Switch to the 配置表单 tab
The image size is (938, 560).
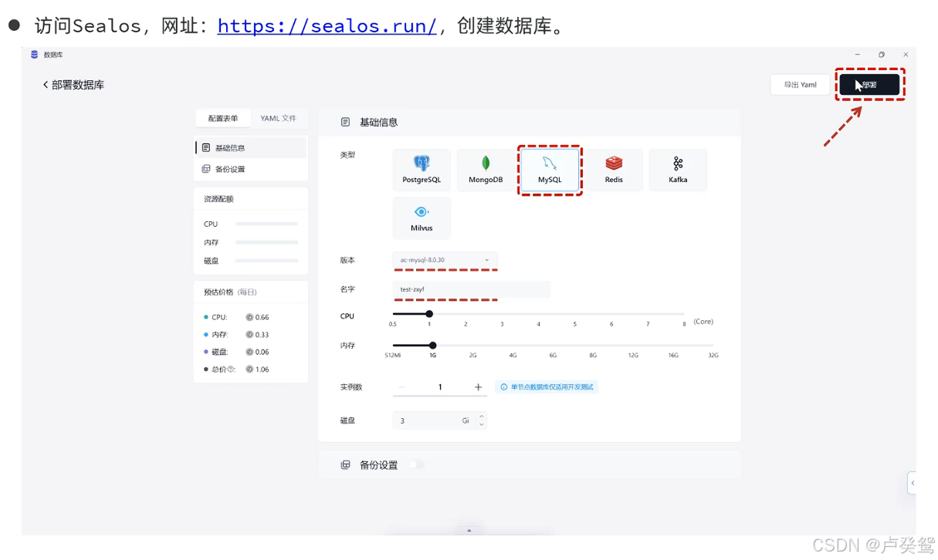tap(223, 118)
